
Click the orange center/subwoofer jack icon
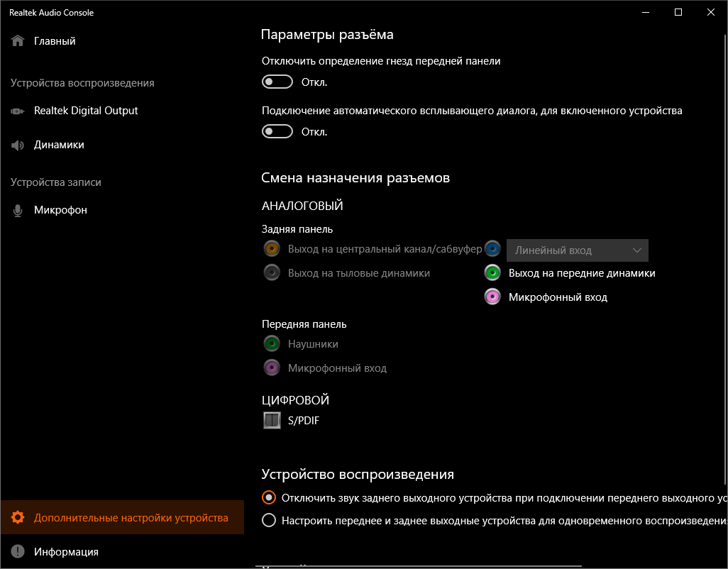(x=271, y=249)
